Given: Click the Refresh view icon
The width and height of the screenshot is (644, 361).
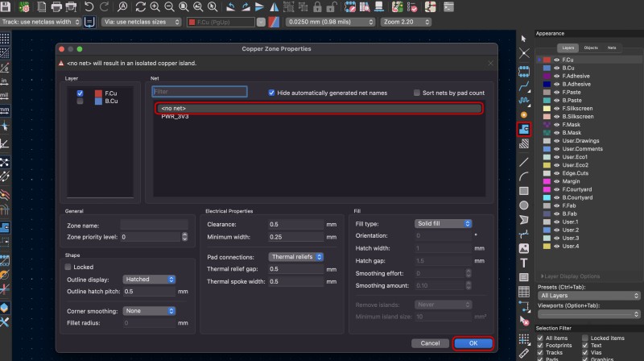Looking at the screenshot, I should (x=142, y=6).
